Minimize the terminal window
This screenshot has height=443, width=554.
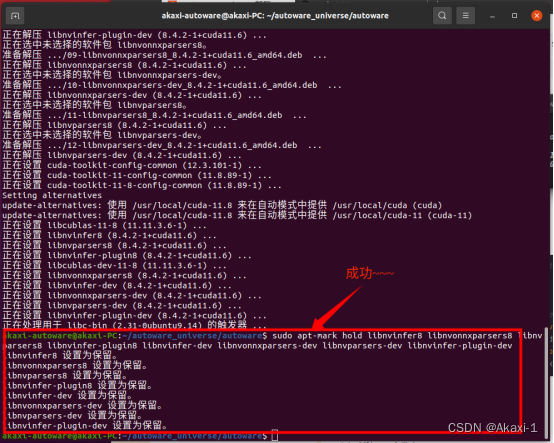(x=492, y=16)
